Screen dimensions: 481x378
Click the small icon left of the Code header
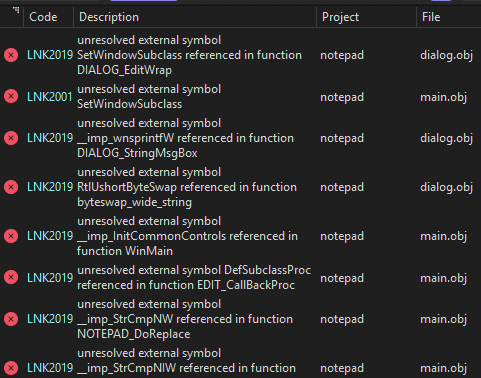click(16, 10)
